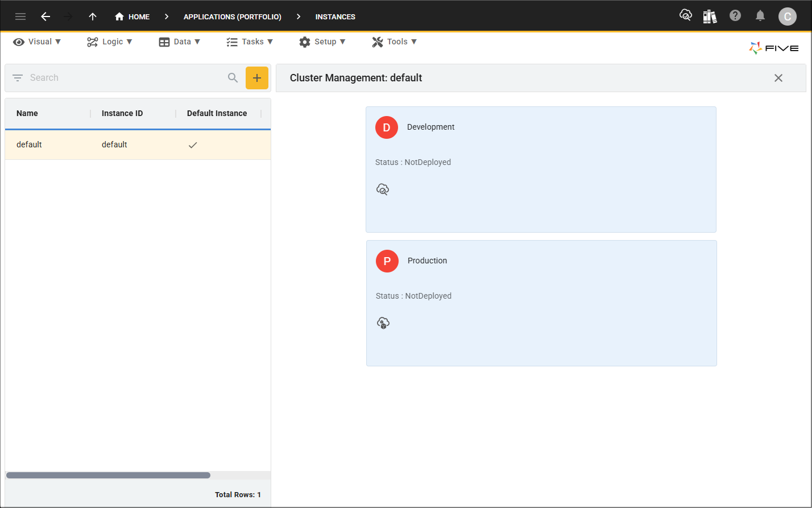812x508 pixels.
Task: Open the Visual dropdown menu
Action: point(36,42)
